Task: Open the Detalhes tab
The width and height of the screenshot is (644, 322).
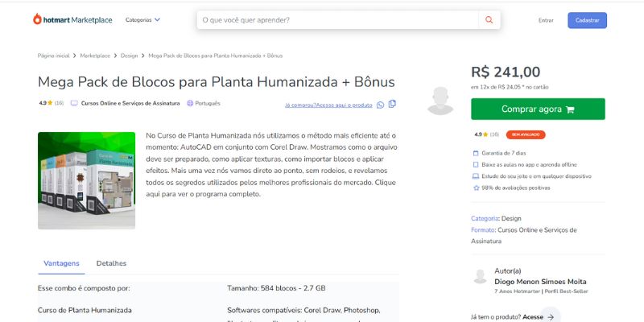Action: click(x=111, y=263)
